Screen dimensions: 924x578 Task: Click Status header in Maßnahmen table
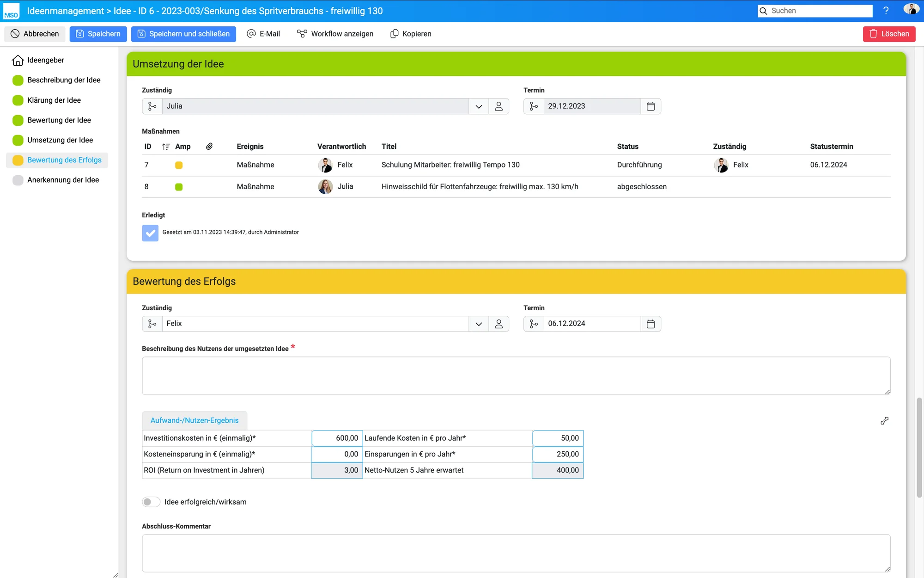click(627, 147)
